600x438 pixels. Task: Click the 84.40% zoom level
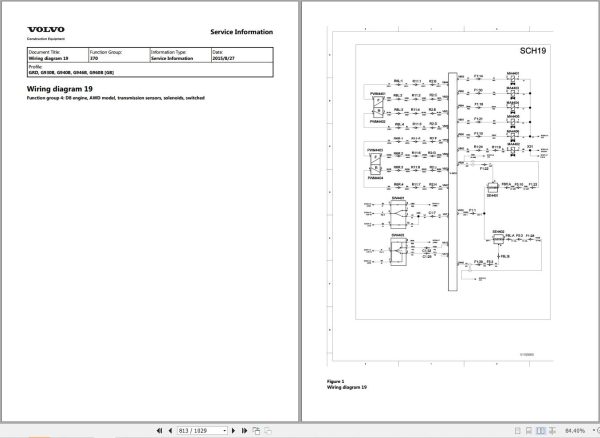(x=575, y=431)
